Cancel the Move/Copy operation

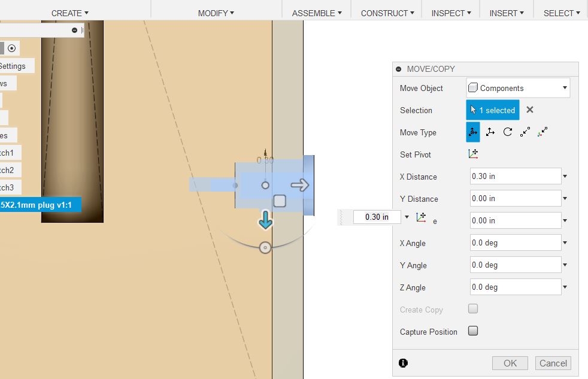pyautogui.click(x=553, y=363)
